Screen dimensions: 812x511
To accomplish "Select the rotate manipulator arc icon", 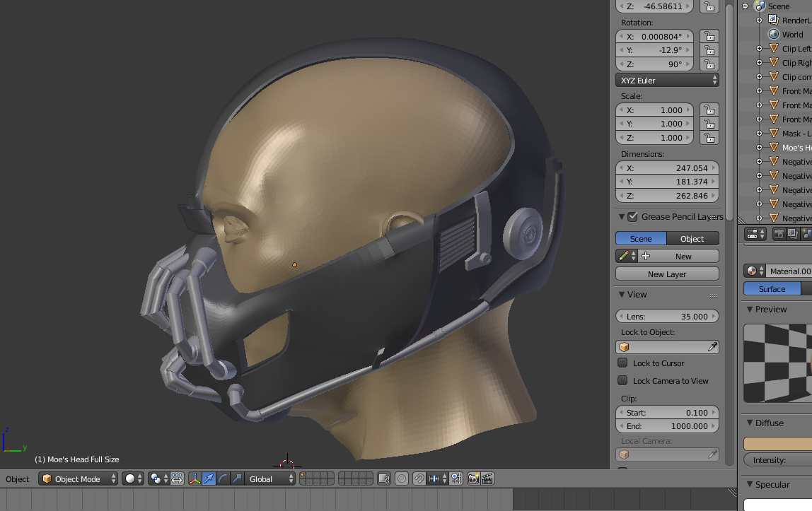I will 223,479.
